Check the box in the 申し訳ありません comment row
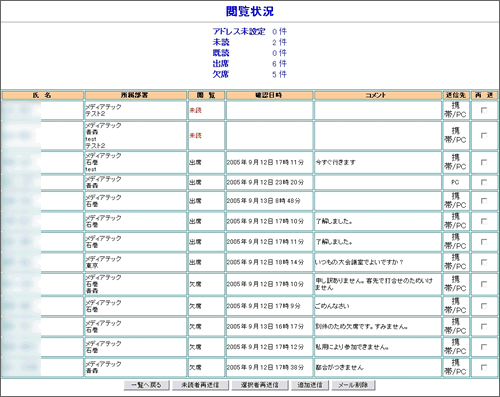The width and height of the screenshot is (500, 397). pos(484,284)
